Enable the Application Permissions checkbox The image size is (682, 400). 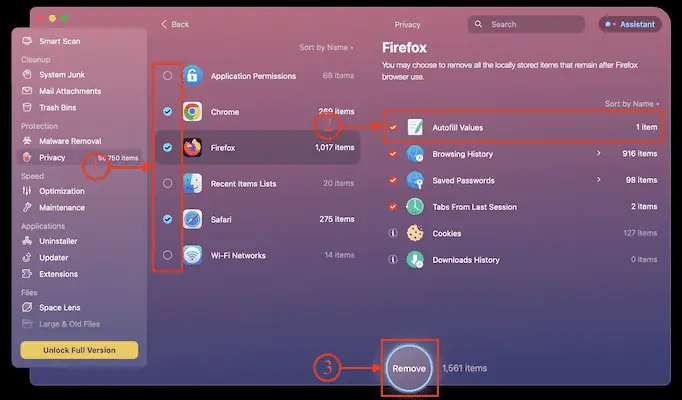167,76
